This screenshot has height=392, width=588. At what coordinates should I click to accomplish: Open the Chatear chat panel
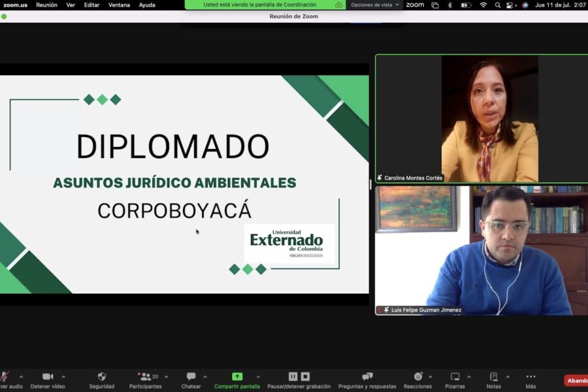[191, 377]
